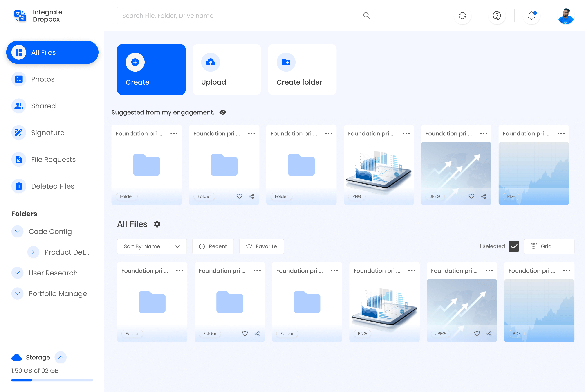Click the Upload file icon
This screenshot has height=392, width=585.
click(210, 62)
